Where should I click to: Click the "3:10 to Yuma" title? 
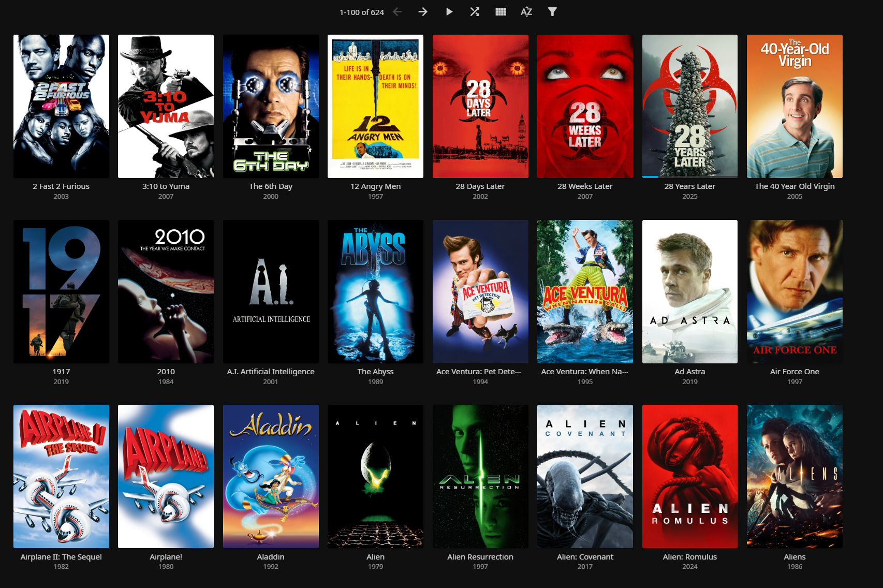point(166,186)
